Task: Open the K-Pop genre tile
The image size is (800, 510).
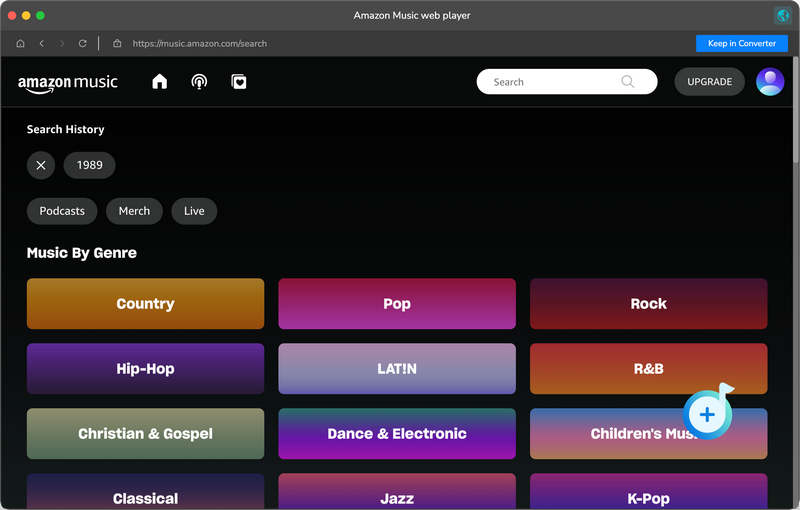Action: [x=648, y=492]
